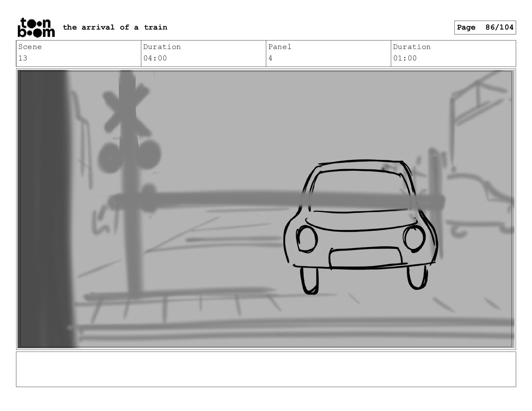Viewport: 532px width, 411px height.
Task: Click the panel Duration value 01:00
Action: click(405, 58)
